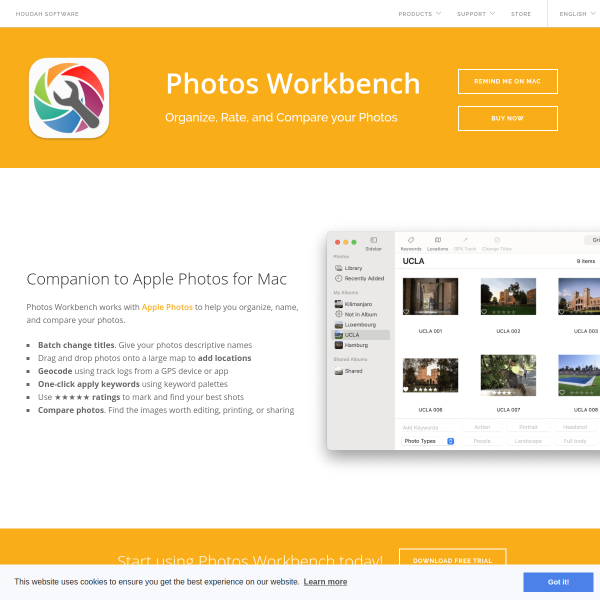Image resolution: width=600 pixels, height=600 pixels.
Task: Select Recently Added in the sidebar
Action: point(361,278)
